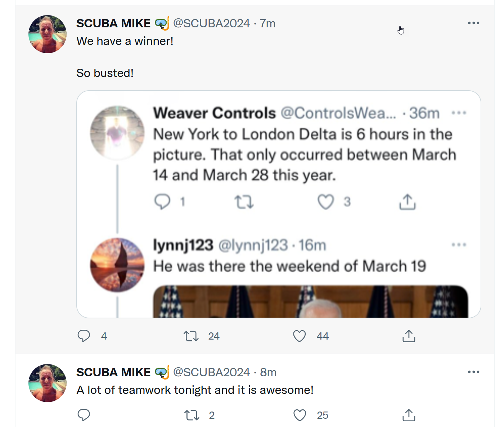This screenshot has height=427, width=504.
Task: Open SCUBA MIKE's profile name on the top tweet
Action: click(113, 23)
